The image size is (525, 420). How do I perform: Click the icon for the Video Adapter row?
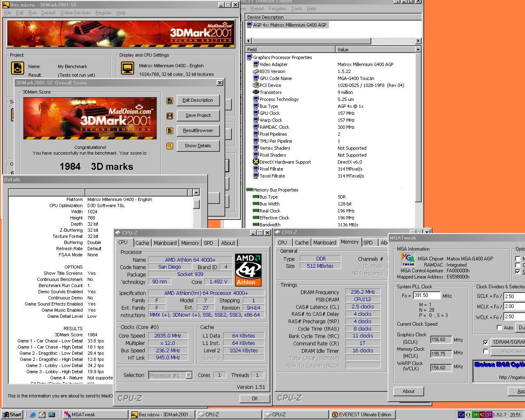(256, 64)
